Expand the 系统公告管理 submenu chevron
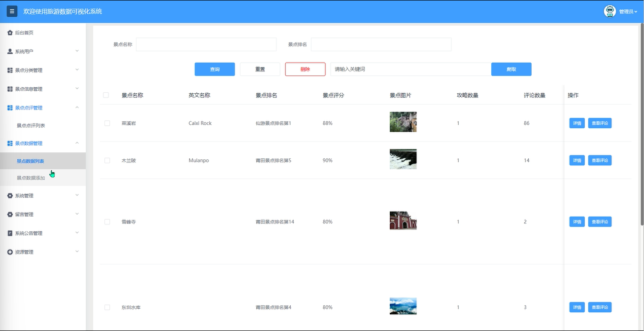The width and height of the screenshot is (644, 331). coord(77,233)
